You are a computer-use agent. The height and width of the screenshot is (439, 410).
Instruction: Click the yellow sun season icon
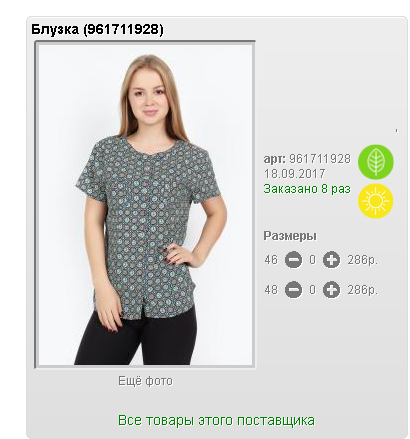(376, 201)
